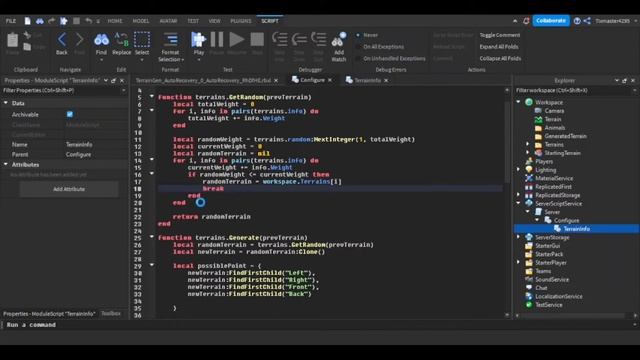Screen dimensions: 640x360
Task: Toggle the Archivable checkbox
Action: click(x=70, y=114)
